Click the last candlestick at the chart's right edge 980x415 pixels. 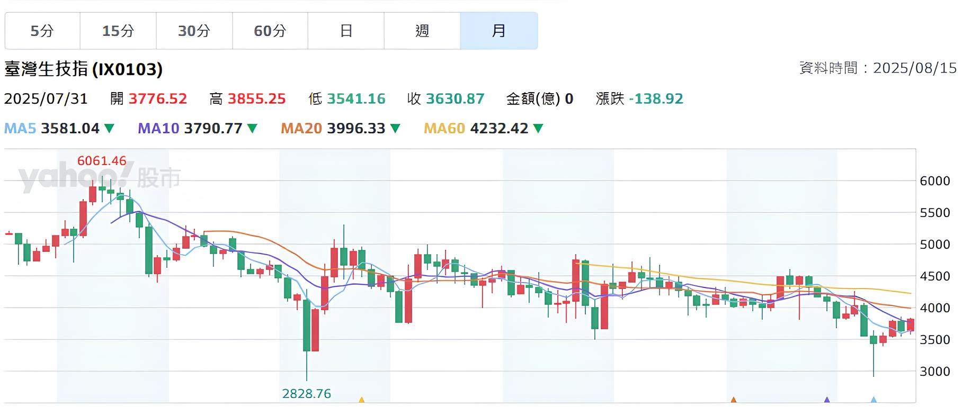[x=911, y=325]
